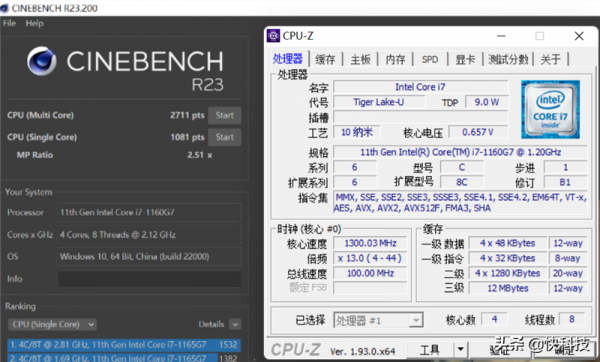Click the Cinebench R23 logo

125,68
